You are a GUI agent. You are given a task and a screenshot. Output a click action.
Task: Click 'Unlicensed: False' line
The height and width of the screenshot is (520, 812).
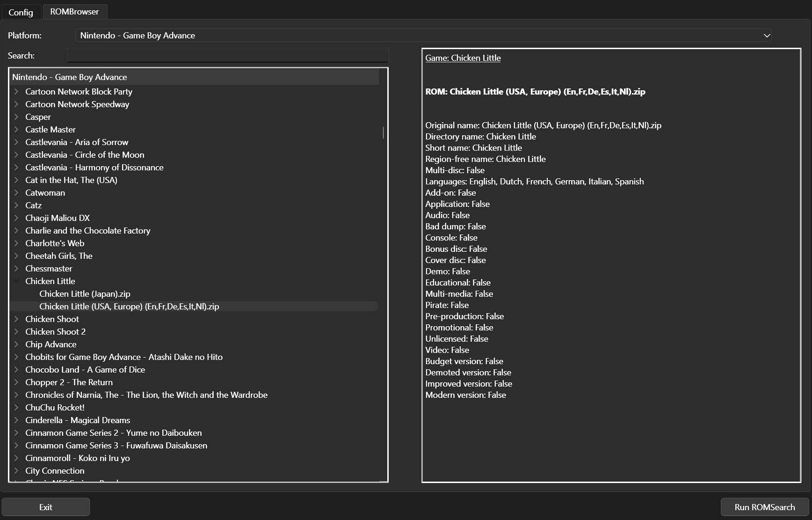click(457, 339)
